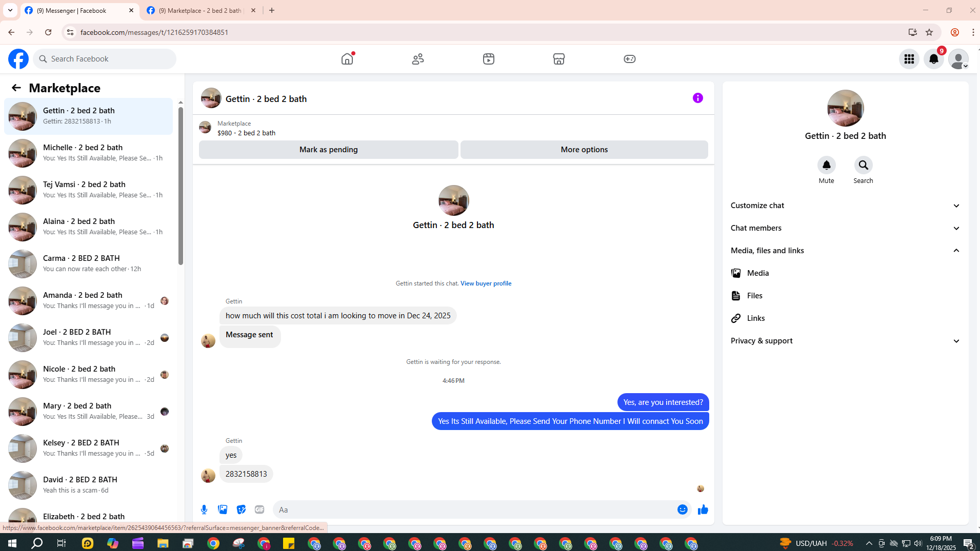Go back from Marketplace chat list

pyautogui.click(x=16, y=88)
